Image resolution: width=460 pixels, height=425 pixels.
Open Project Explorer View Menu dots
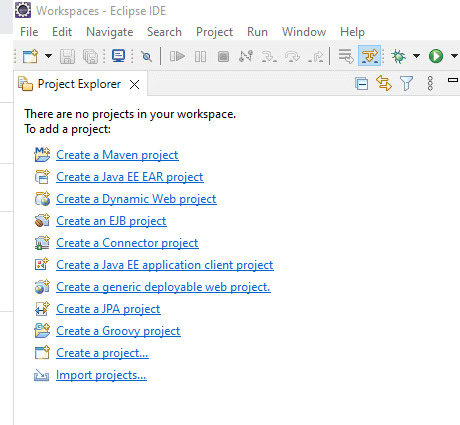(x=430, y=83)
